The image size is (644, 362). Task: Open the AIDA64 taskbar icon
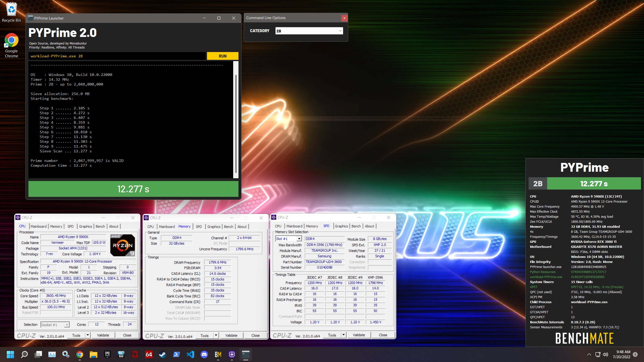pos(149,354)
